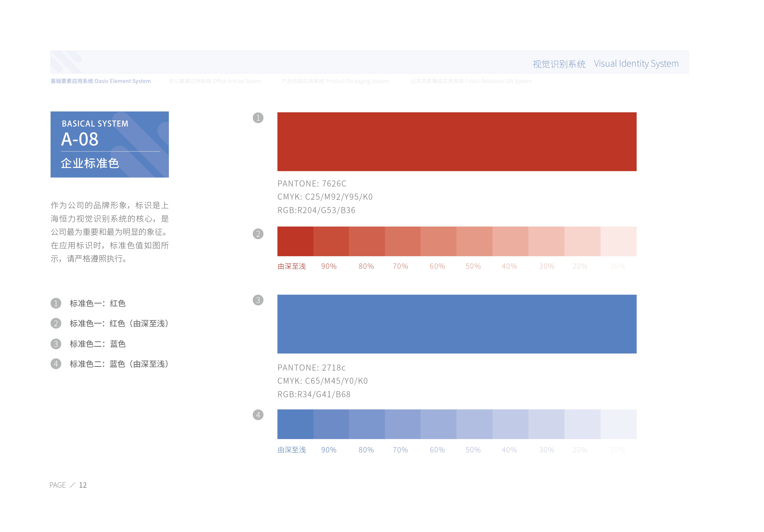Pick the red 50% tint swatch
Viewport: 764px width, 532px height.
474,241
